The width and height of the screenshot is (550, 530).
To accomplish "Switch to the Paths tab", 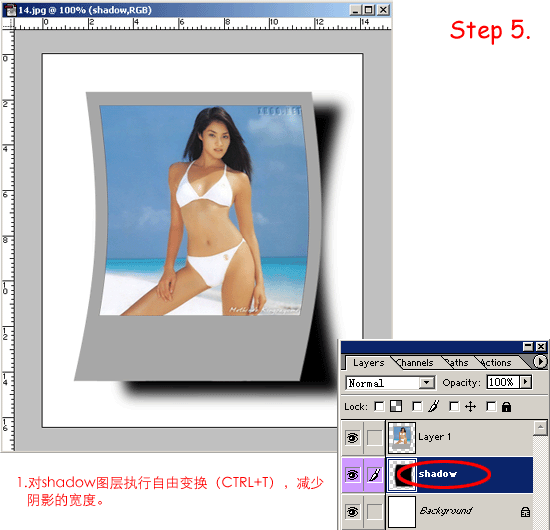I will pos(457,362).
